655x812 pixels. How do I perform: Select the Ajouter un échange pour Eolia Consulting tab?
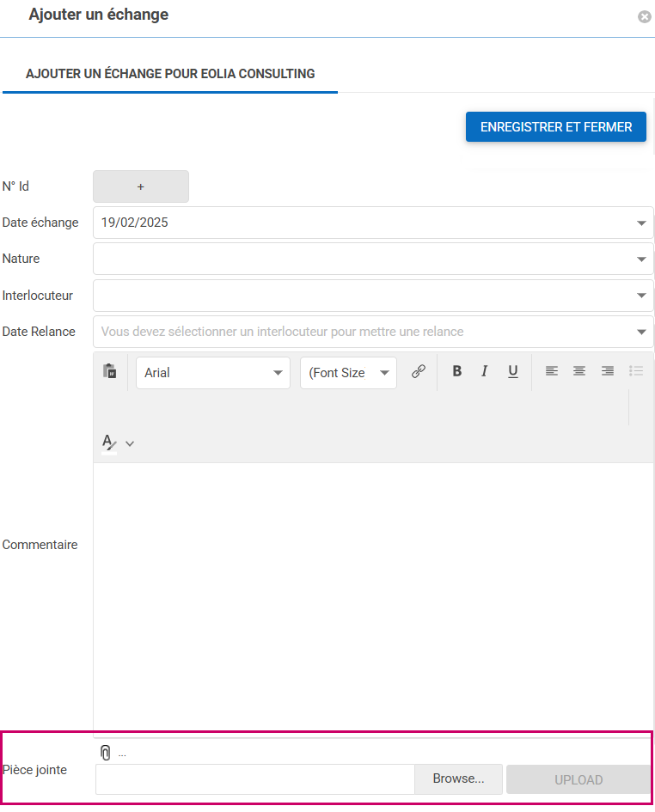[170, 74]
